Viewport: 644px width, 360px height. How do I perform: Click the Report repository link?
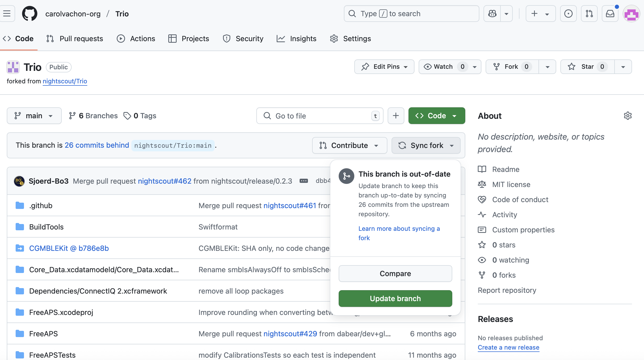point(507,290)
